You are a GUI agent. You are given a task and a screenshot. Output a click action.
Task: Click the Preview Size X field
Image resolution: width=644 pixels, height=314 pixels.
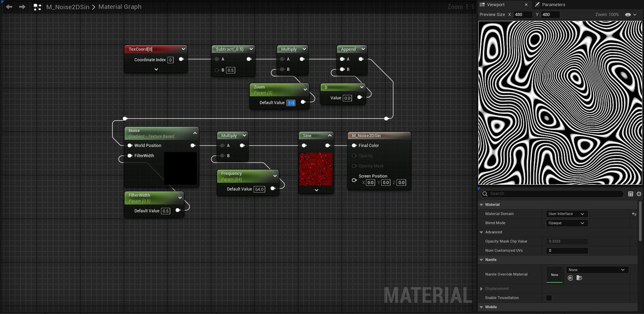coord(523,14)
